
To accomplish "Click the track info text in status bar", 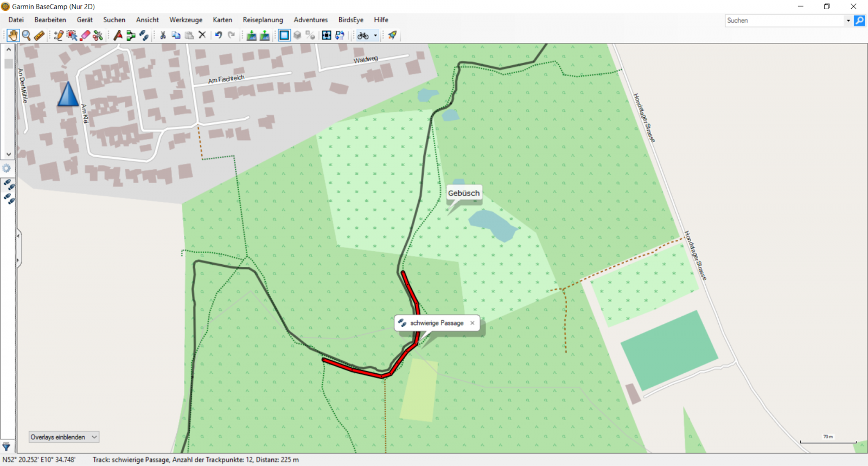I will [195, 459].
